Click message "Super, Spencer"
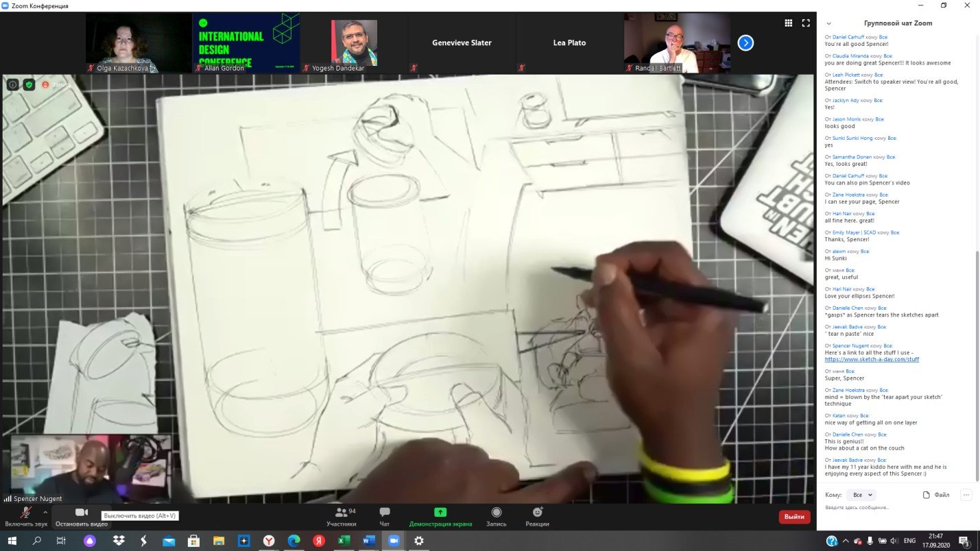This screenshot has width=980, height=551. (x=844, y=378)
